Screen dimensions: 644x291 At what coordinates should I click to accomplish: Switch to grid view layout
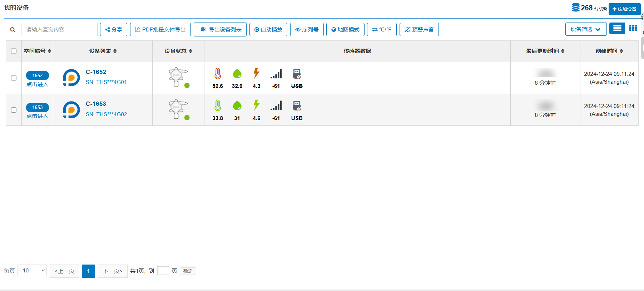click(x=633, y=28)
